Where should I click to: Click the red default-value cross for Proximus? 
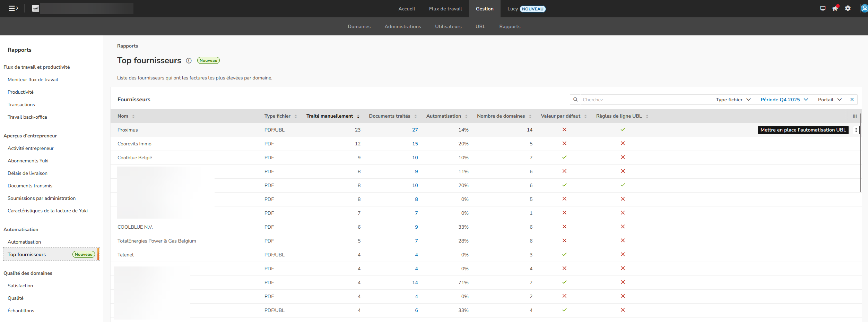click(x=564, y=129)
